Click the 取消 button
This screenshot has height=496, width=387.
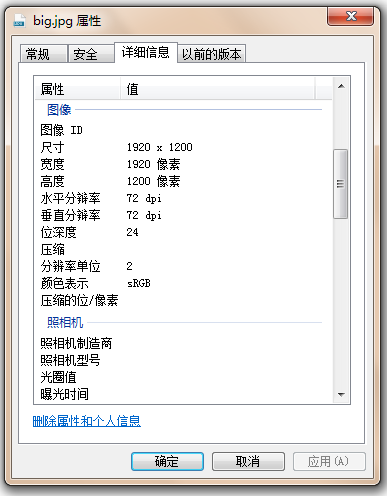[248, 461]
